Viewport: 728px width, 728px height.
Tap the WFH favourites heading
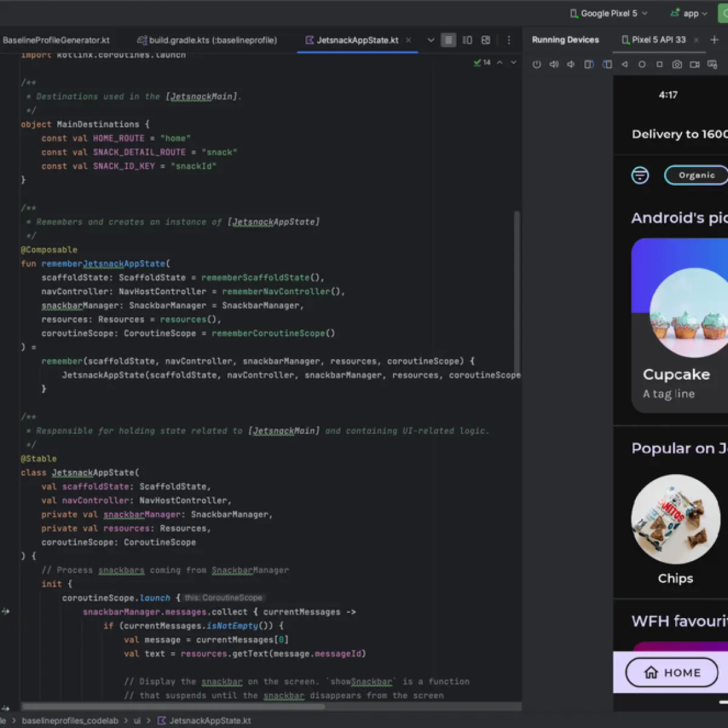pyautogui.click(x=679, y=621)
